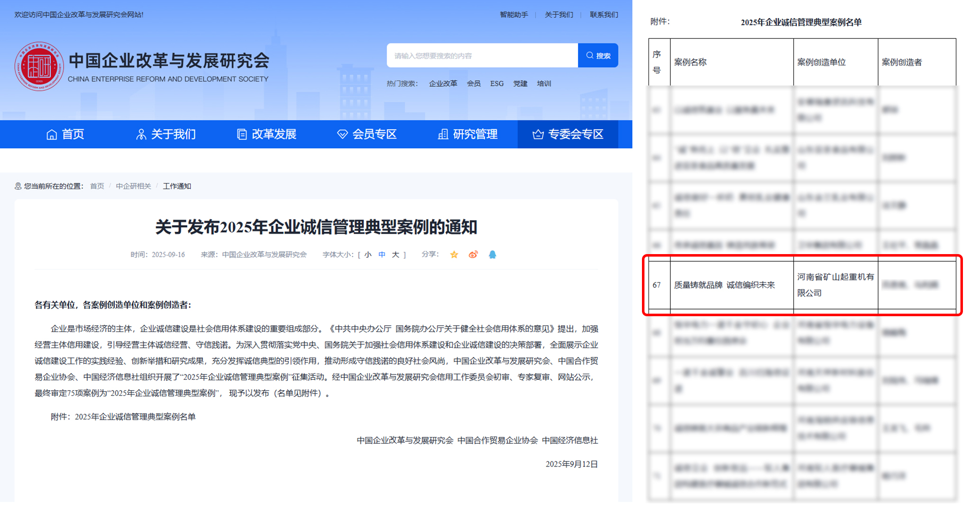This screenshot has width=980, height=512.
Task: Click hot search keyword ESG
Action: (x=496, y=83)
